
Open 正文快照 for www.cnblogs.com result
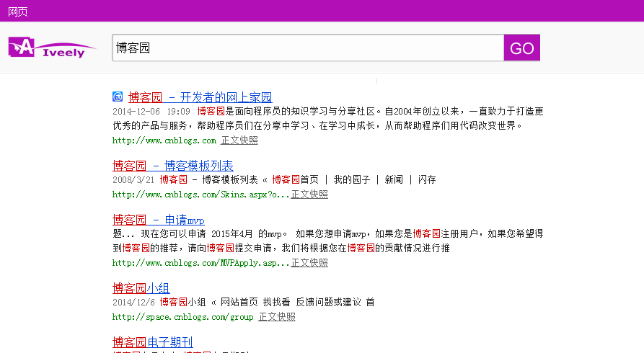239,140
